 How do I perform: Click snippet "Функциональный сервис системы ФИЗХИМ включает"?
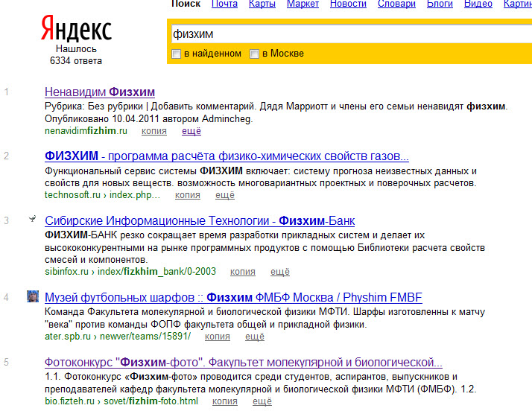(167, 171)
